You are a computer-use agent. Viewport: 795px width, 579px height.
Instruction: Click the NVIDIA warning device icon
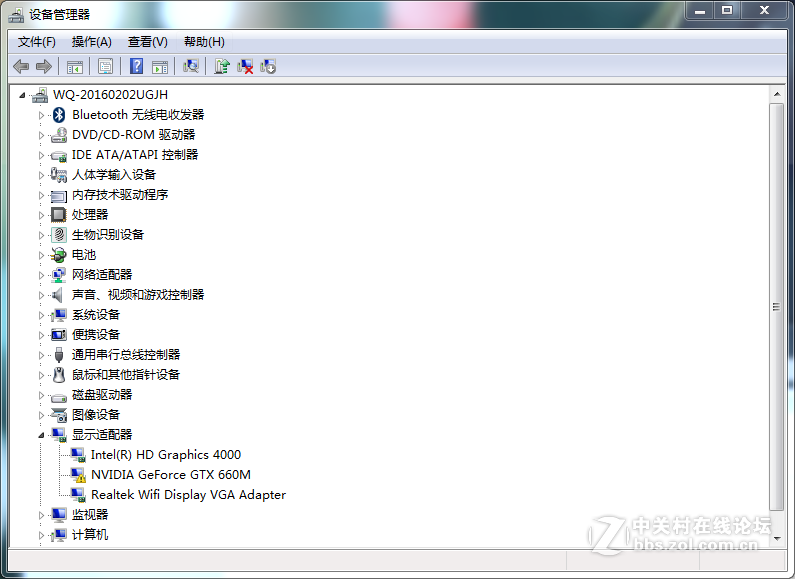click(x=78, y=475)
